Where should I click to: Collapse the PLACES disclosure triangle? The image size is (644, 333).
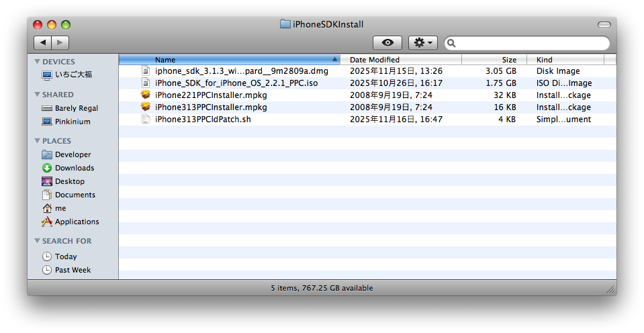point(37,141)
